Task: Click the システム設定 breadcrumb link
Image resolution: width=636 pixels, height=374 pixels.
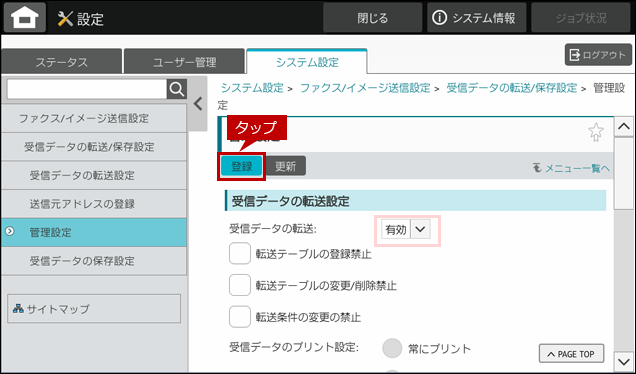Action: pos(252,88)
